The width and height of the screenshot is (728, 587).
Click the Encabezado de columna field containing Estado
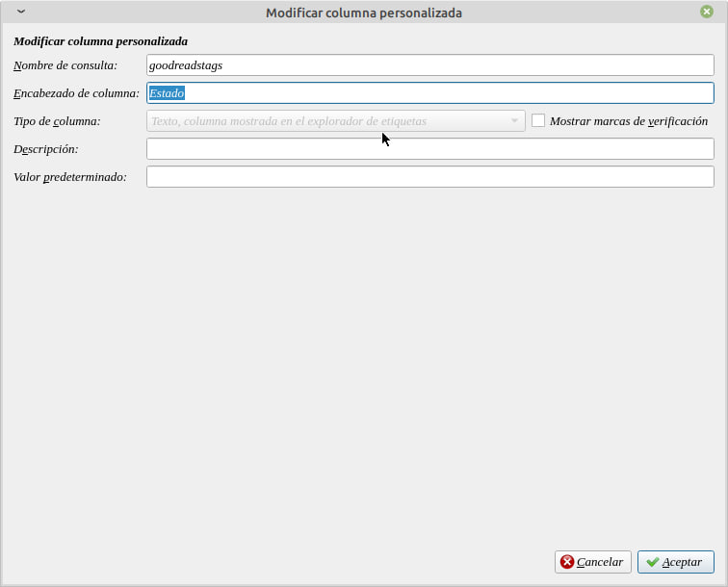[429, 92]
